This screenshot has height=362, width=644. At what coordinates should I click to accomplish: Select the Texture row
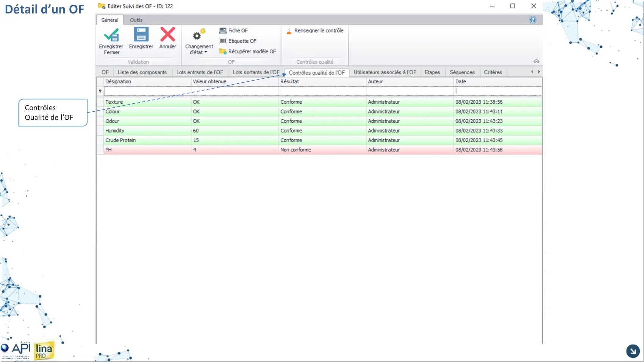(x=319, y=102)
